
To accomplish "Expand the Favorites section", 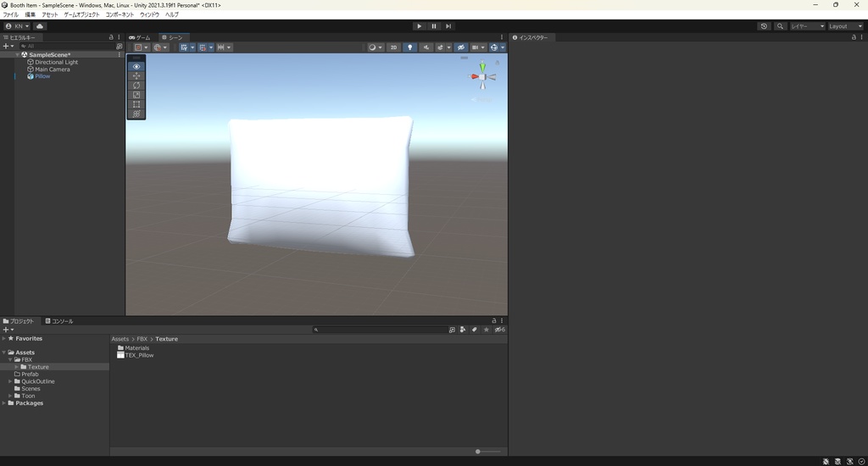I will [4, 338].
